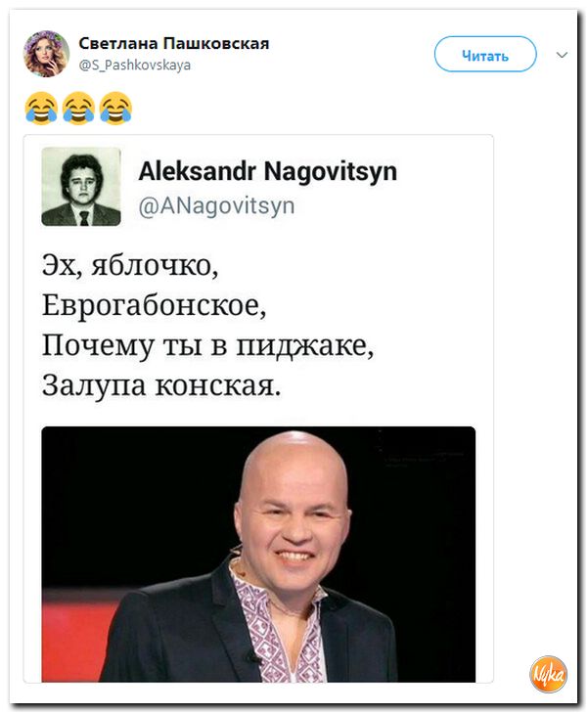
Task: Click the middle laughing-crying emoji
Action: [x=78, y=108]
